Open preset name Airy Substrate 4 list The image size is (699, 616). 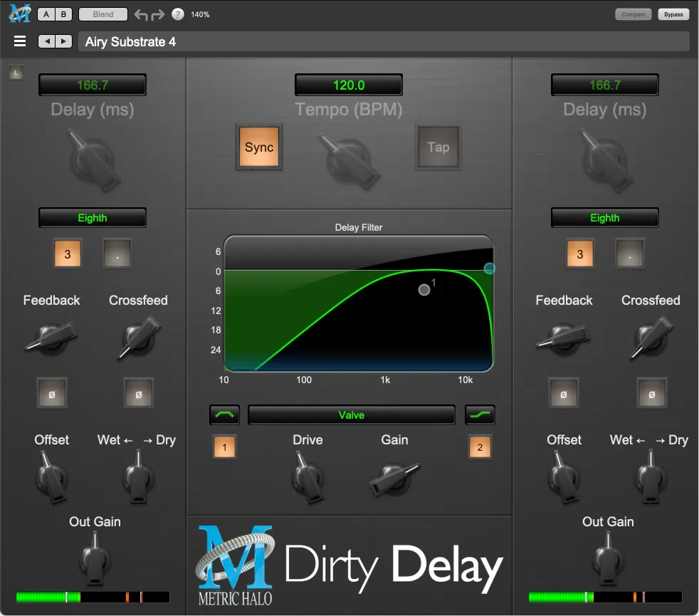pyautogui.click(x=384, y=42)
